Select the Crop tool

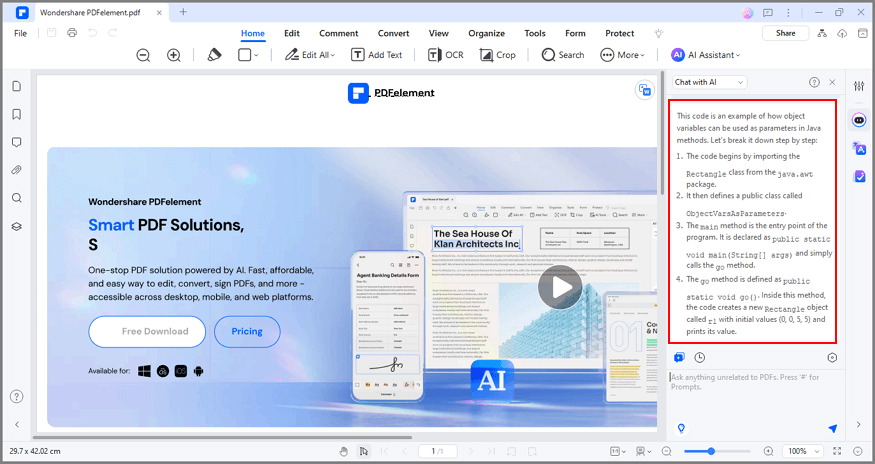coord(498,55)
